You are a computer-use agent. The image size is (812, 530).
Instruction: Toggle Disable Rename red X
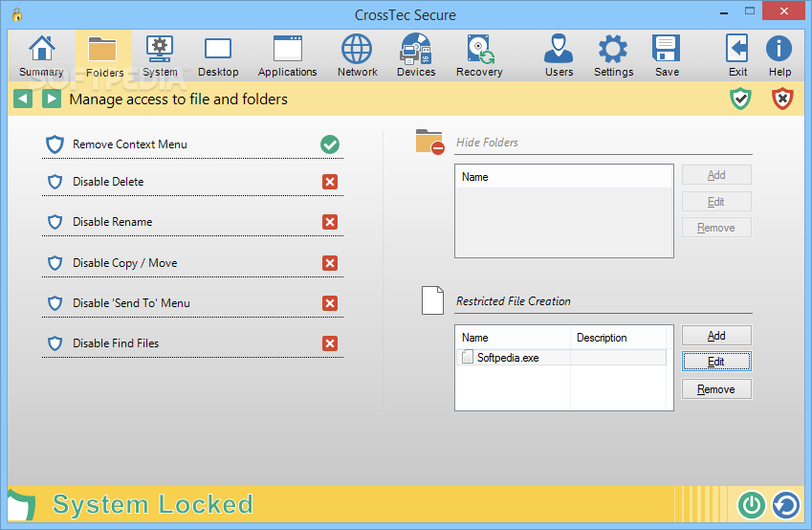330,222
